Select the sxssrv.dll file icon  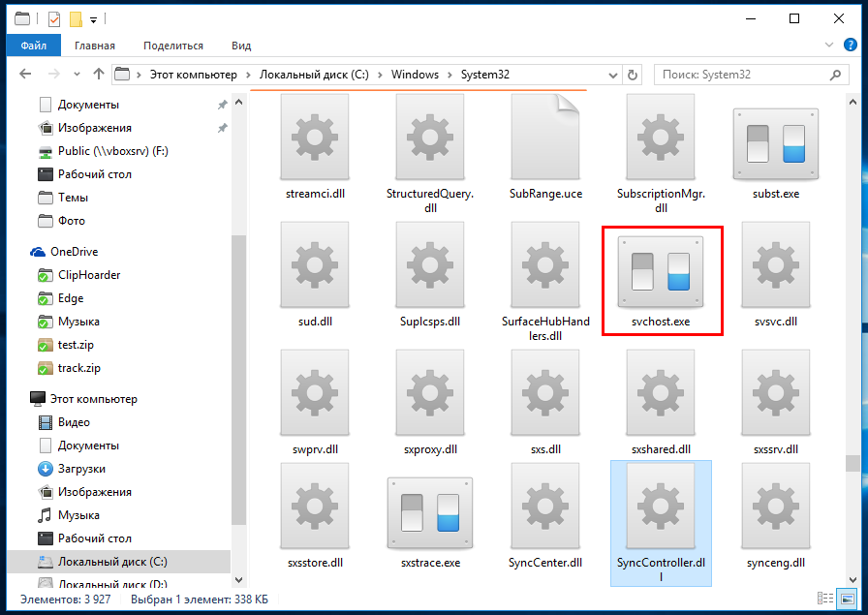pyautogui.click(x=776, y=392)
